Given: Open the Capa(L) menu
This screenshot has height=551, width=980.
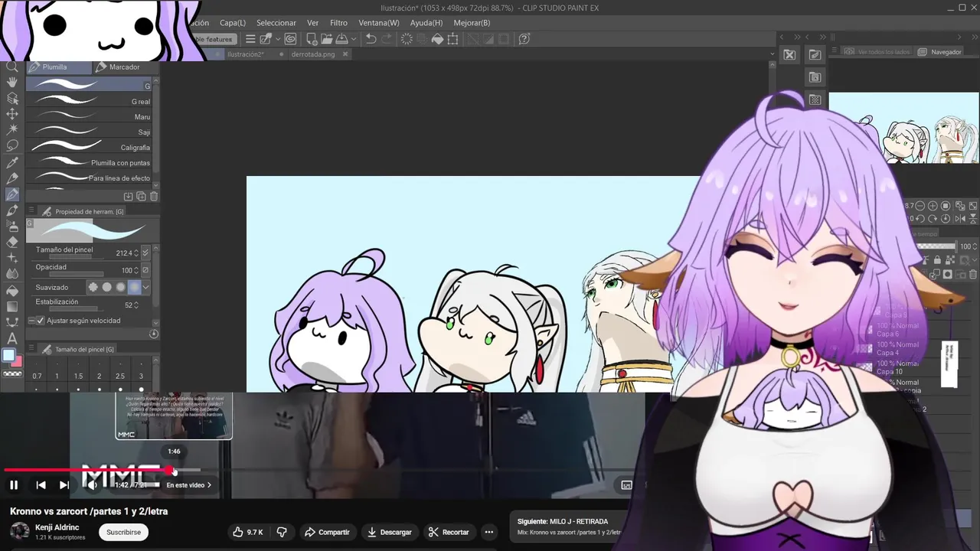Looking at the screenshot, I should click(x=233, y=23).
